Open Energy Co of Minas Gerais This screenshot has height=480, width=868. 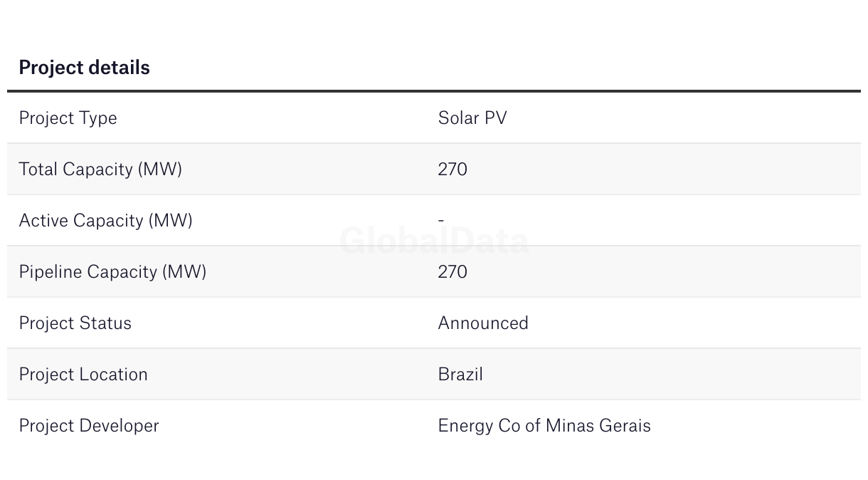[x=544, y=426]
